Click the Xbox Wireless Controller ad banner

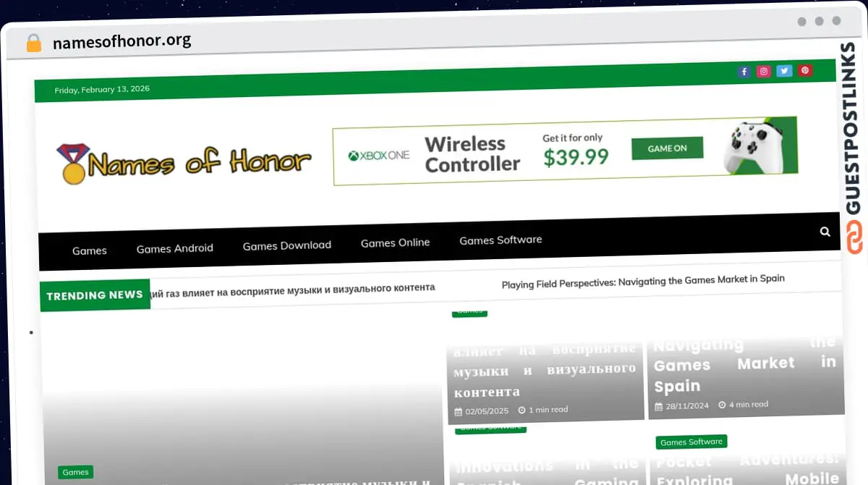[x=566, y=151]
